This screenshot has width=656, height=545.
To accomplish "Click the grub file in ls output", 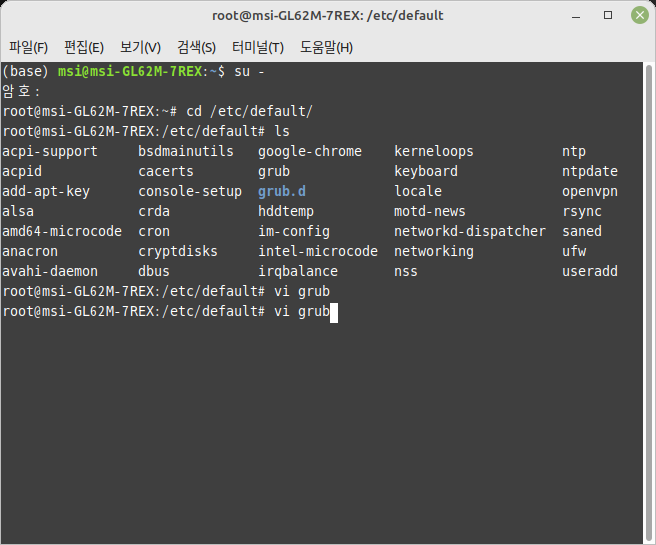I will tap(274, 171).
